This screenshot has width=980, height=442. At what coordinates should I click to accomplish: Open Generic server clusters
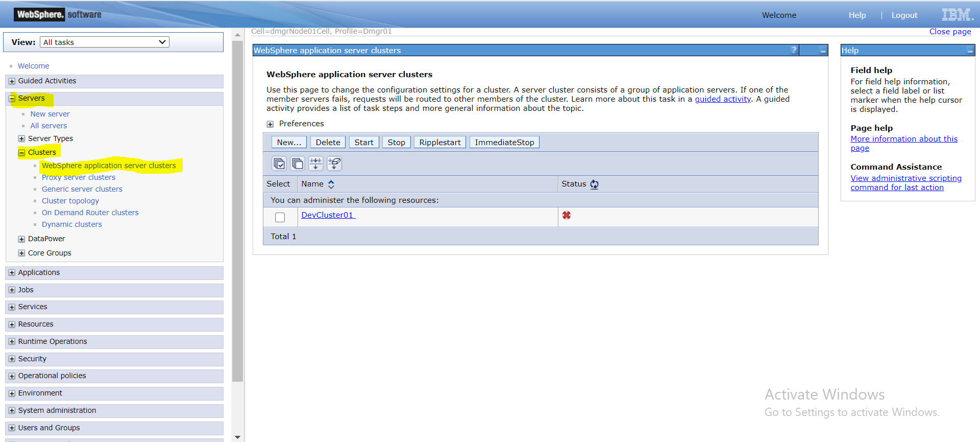tap(82, 189)
